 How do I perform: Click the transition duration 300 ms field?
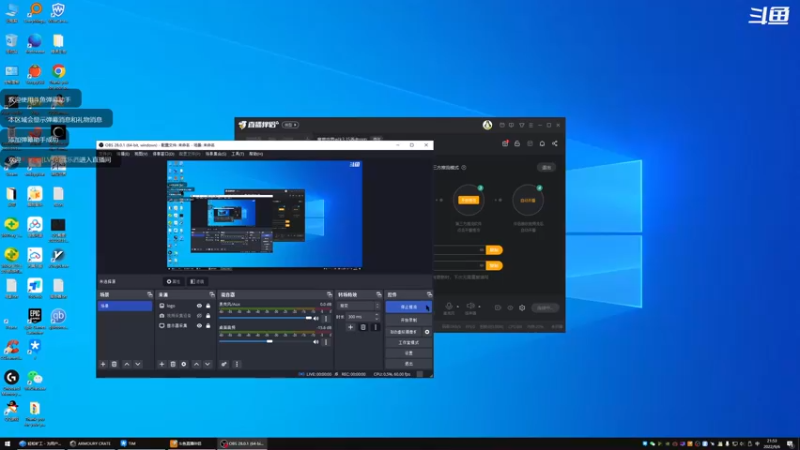pyautogui.click(x=360, y=317)
